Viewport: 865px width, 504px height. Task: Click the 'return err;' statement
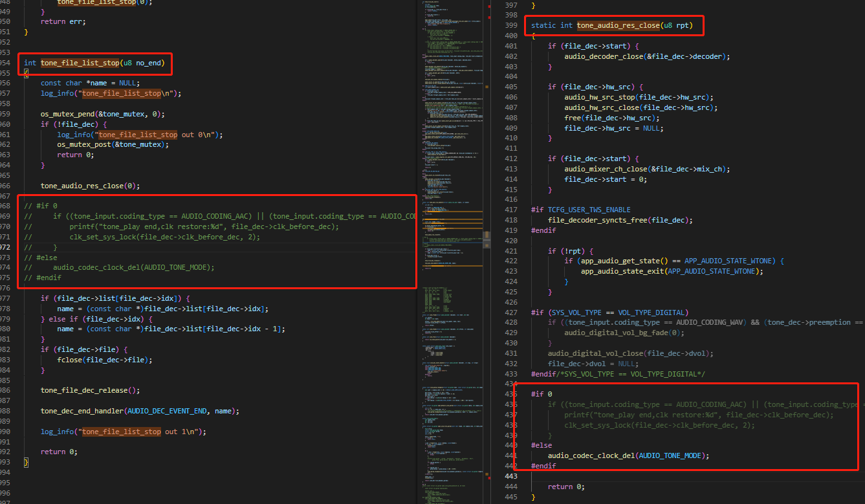pyautogui.click(x=63, y=21)
